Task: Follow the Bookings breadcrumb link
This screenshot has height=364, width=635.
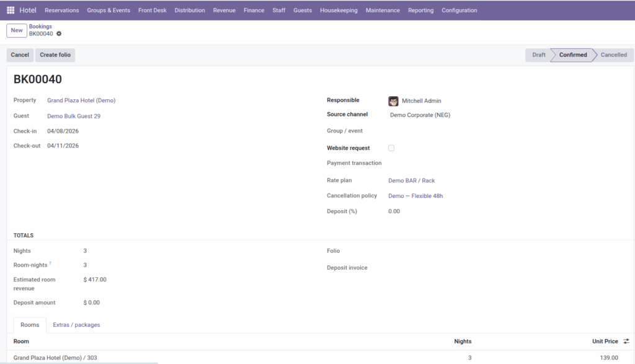Action: pos(40,26)
